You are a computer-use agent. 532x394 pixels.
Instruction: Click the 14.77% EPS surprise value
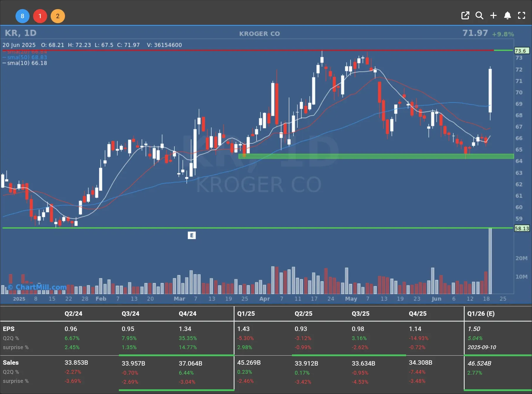click(x=188, y=347)
